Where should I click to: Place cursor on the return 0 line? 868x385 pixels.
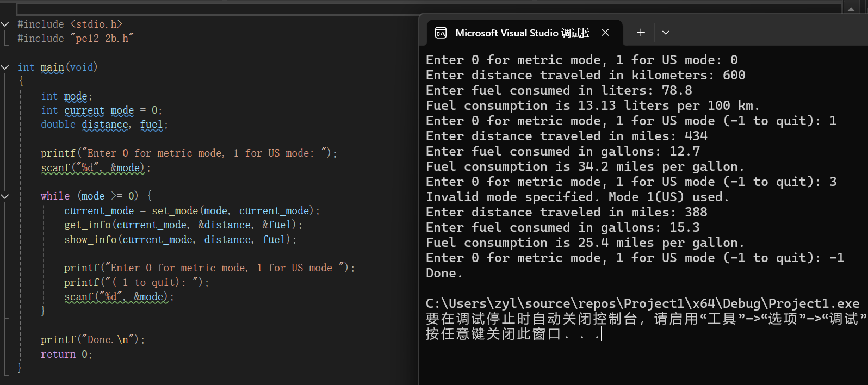66,354
